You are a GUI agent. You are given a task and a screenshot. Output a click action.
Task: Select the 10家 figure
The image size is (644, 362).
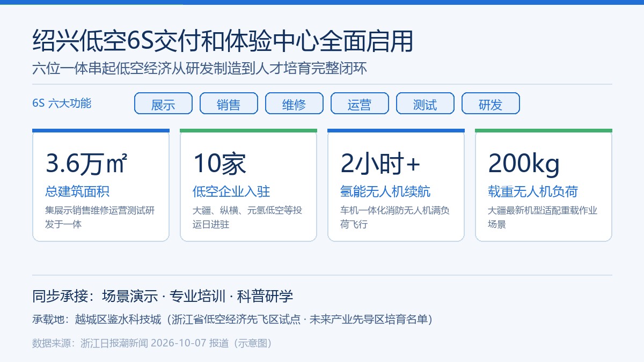(x=219, y=164)
